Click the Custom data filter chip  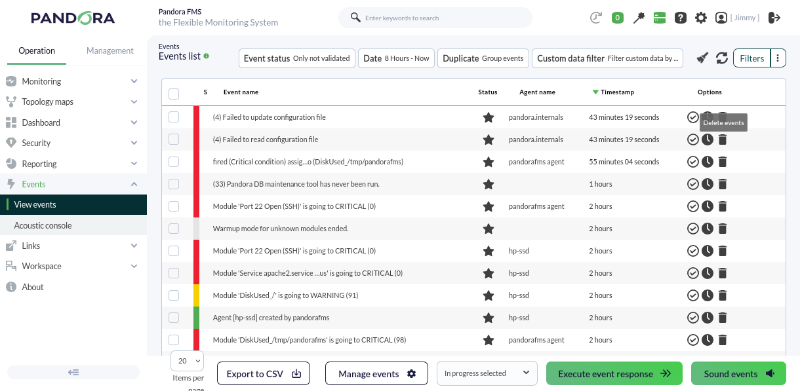[608, 58]
